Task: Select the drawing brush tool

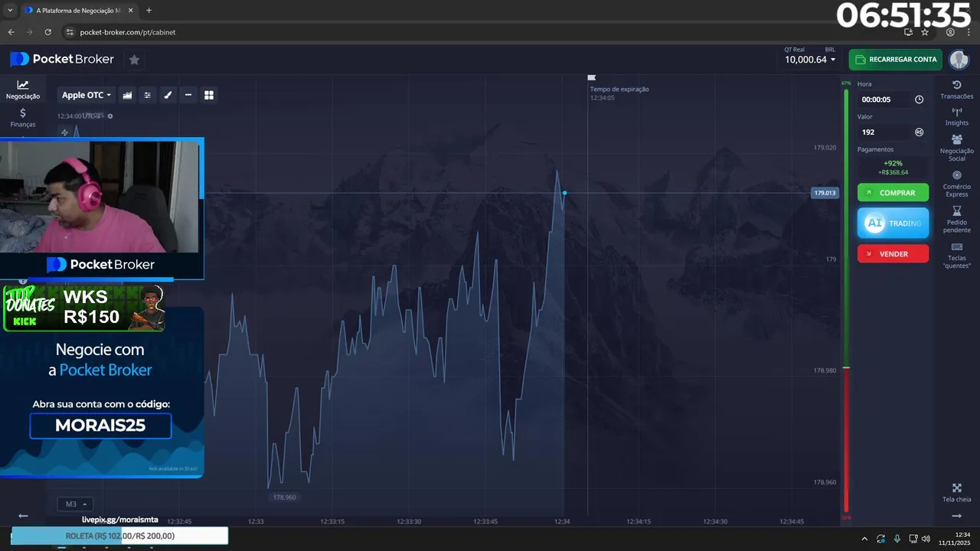Action: [168, 95]
